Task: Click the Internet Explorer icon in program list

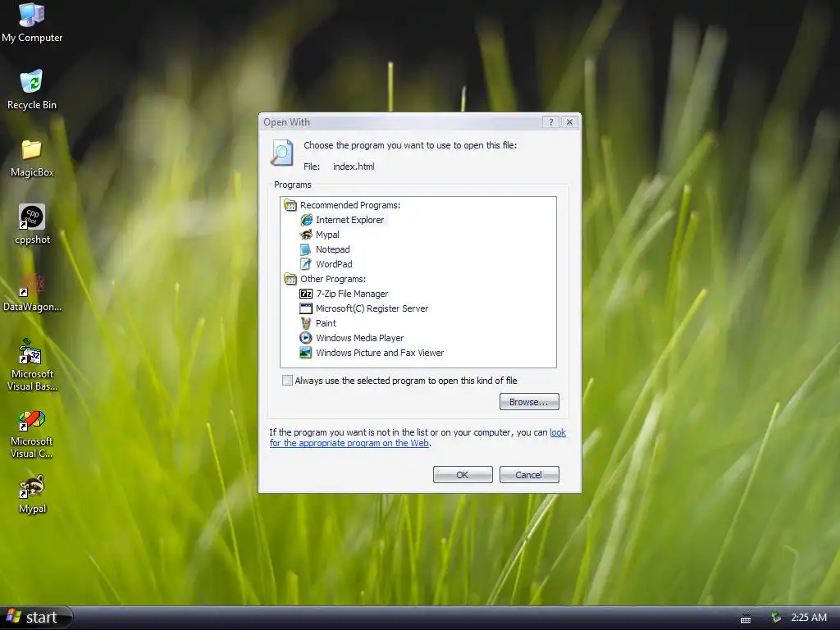Action: [307, 220]
